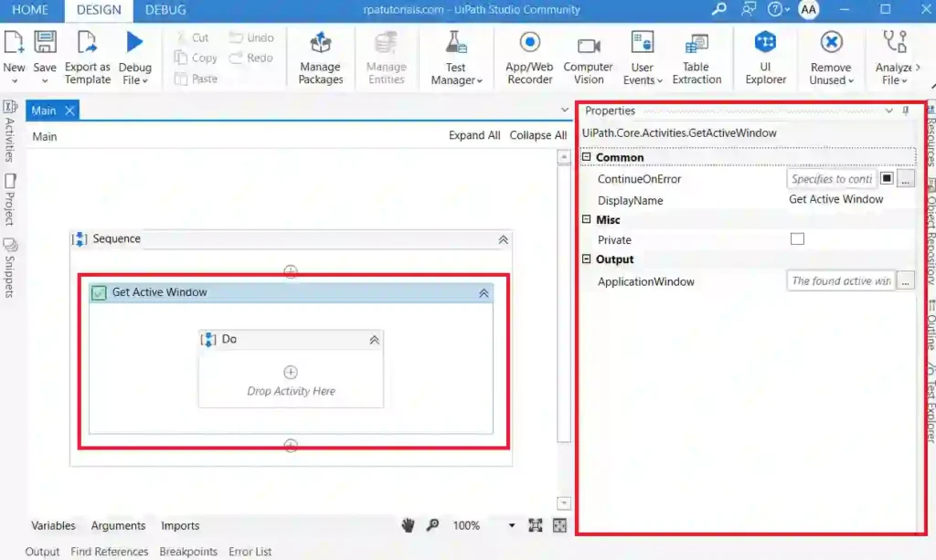This screenshot has height=560, width=936.
Task: Launch the App/Web Recorder
Action: (529, 58)
